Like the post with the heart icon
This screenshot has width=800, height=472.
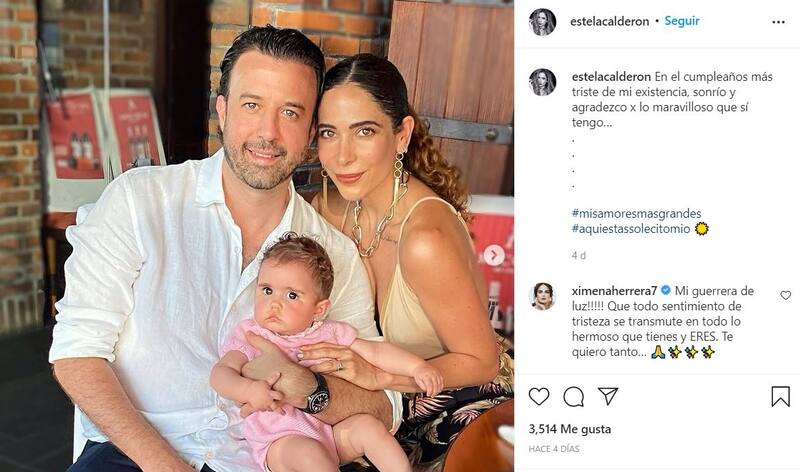(x=539, y=396)
